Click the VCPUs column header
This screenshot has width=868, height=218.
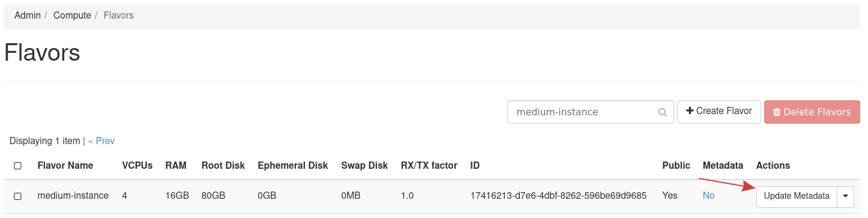click(x=137, y=165)
